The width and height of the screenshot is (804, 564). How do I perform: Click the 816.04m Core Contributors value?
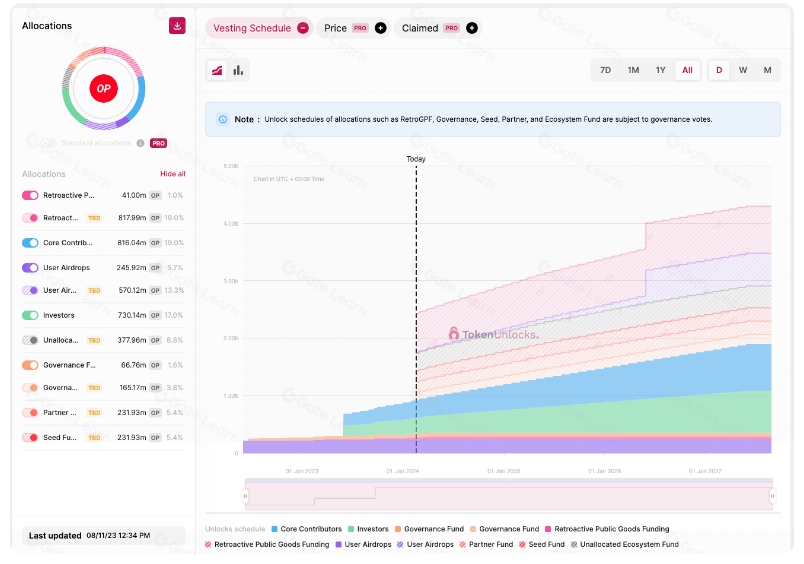pyautogui.click(x=132, y=243)
